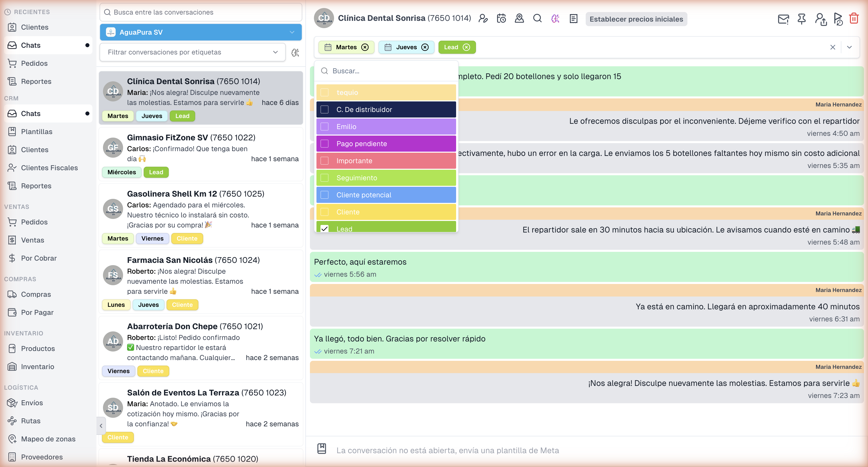
Task: Uncheck the Lead tag checkbox
Action: [x=324, y=228]
